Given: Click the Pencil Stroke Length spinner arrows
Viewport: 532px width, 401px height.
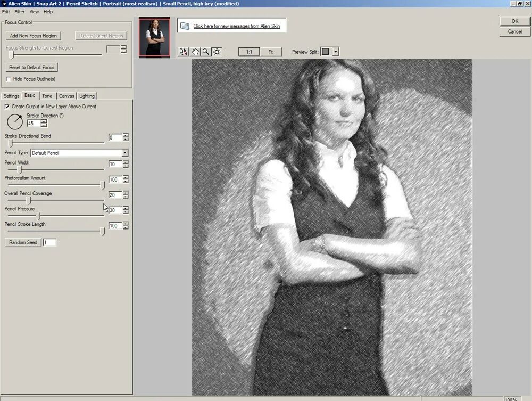Looking at the screenshot, I should pos(126,226).
